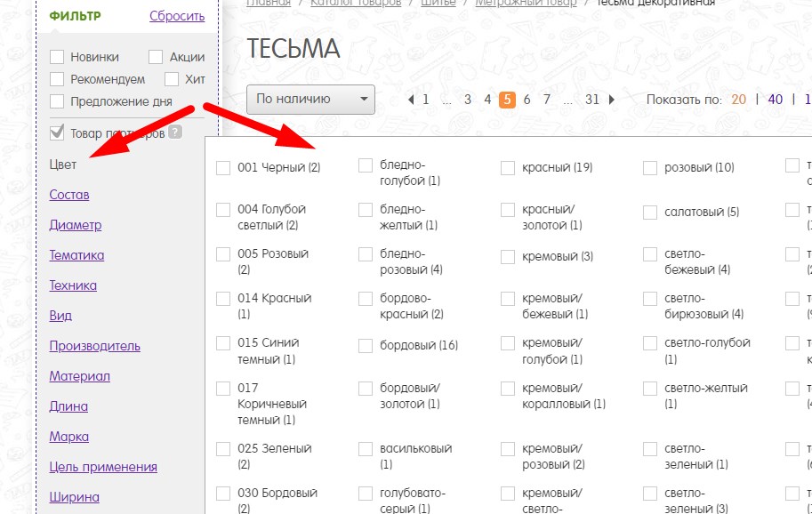812x514 pixels.
Task: Enable the "Акции" checkbox
Action: click(x=156, y=57)
